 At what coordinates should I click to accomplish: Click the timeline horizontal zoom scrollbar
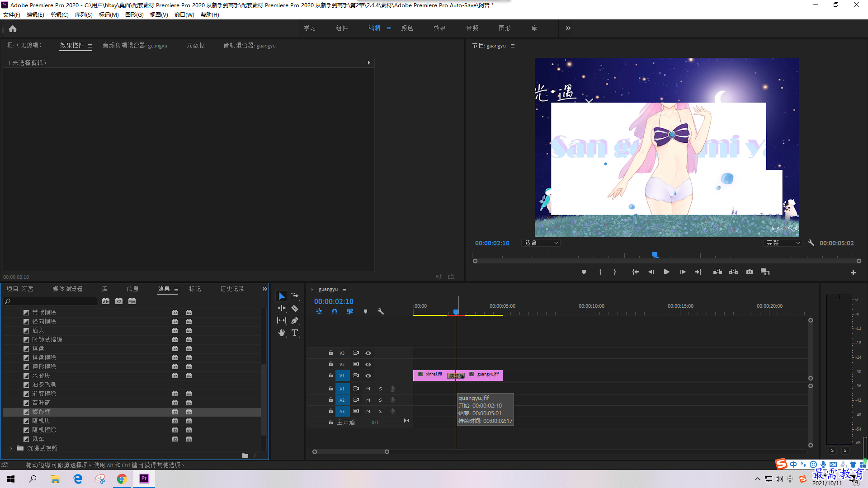coord(351,451)
